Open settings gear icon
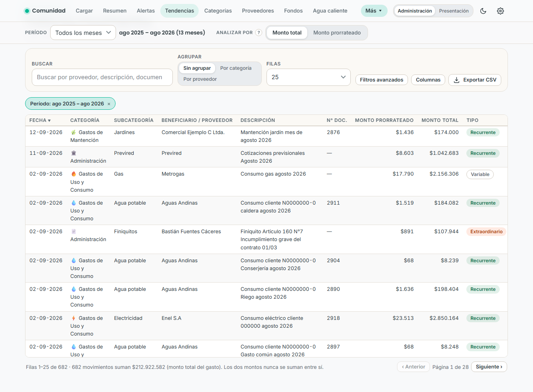Image resolution: width=533 pixels, height=392 pixels. coord(500,11)
